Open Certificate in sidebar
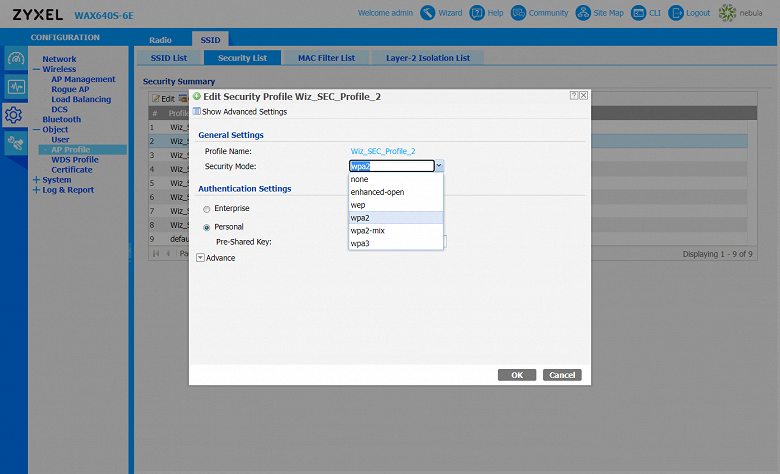This screenshot has width=780, height=474. point(72,170)
